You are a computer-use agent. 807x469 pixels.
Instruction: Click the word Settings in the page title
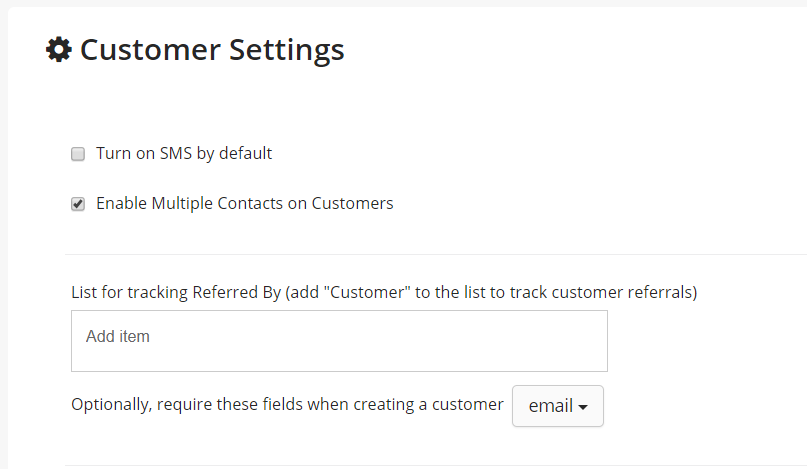coord(286,50)
